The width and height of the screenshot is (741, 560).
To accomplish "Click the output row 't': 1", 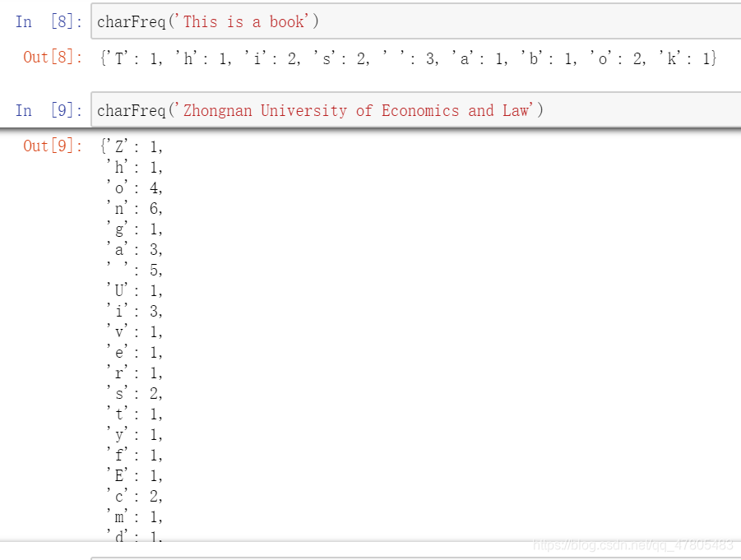I will (x=134, y=414).
